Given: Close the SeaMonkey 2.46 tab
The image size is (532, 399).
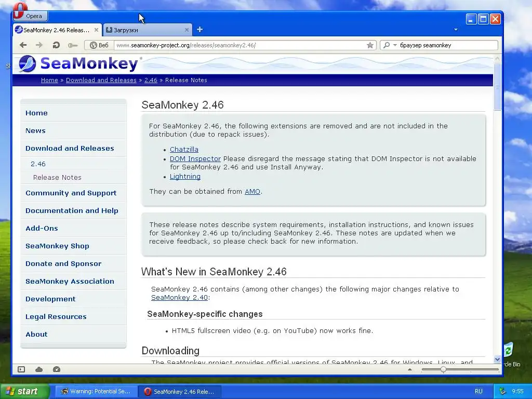Looking at the screenshot, I should click(96, 30).
